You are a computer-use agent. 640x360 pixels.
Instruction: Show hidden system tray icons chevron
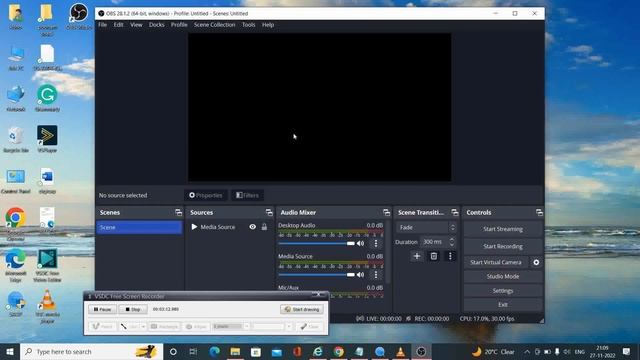pos(527,351)
